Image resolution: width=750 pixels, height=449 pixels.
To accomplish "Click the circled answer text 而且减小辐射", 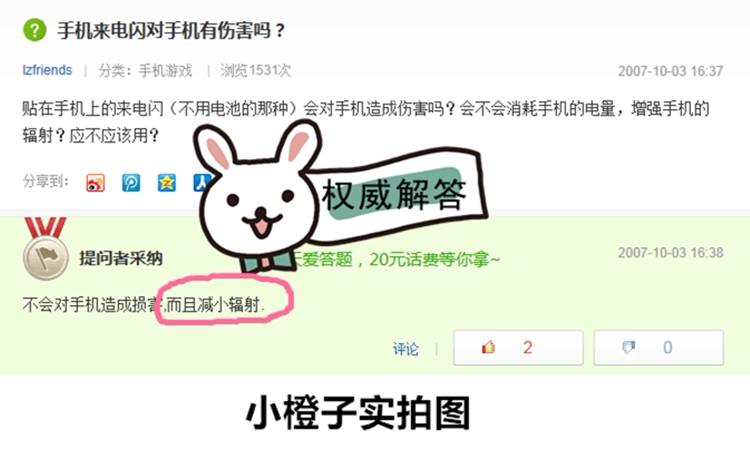I will (215, 305).
